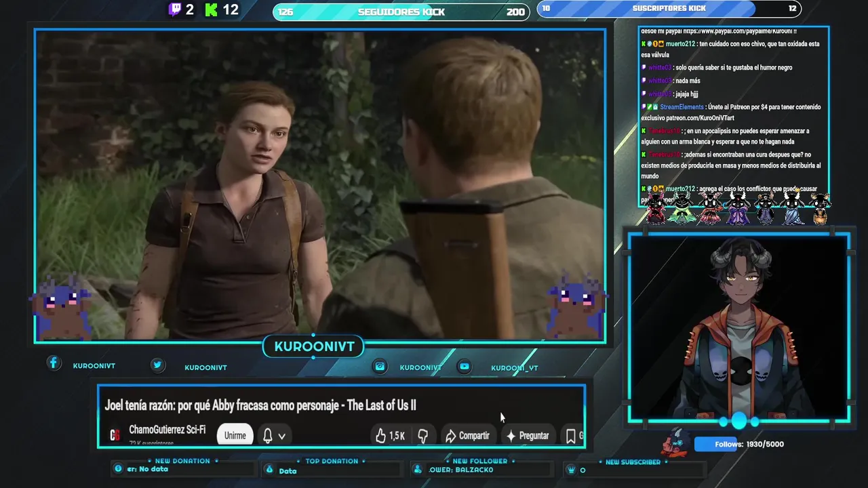Click the "OWER: BALZACKO" new follower text

[x=461, y=470]
